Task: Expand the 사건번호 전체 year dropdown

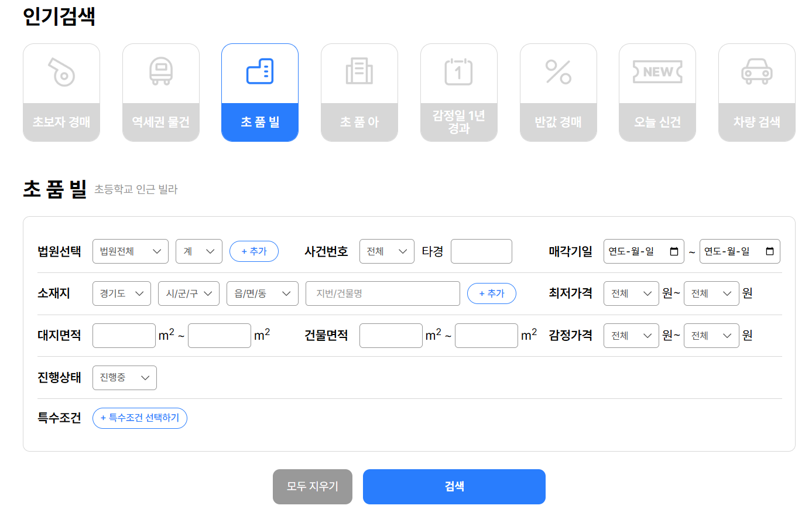Action: click(x=387, y=251)
